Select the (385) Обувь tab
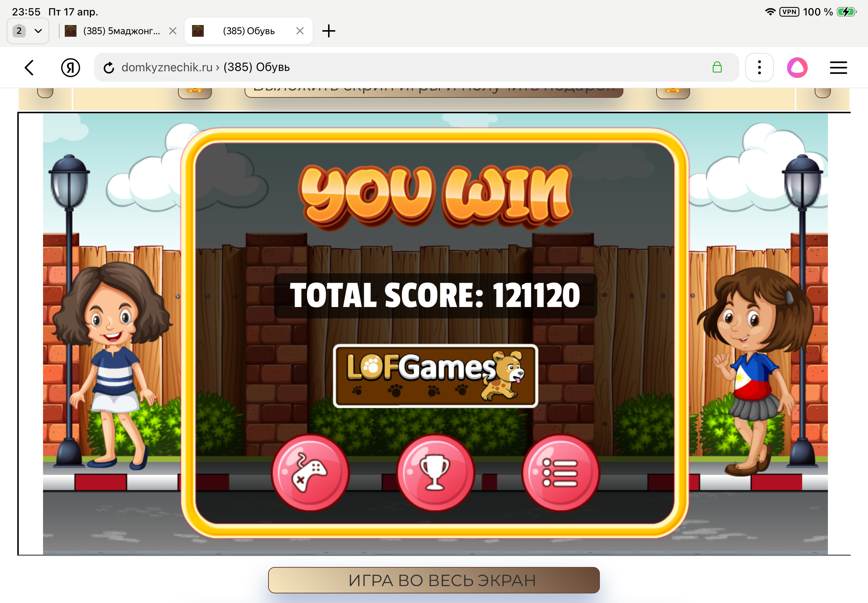The width and height of the screenshot is (868, 603). (x=248, y=31)
